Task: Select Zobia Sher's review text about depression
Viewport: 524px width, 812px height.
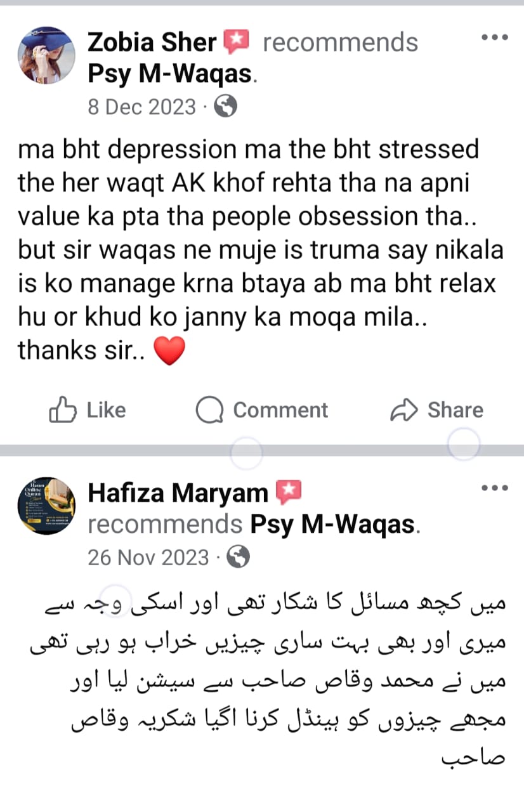Action: pos(260,251)
